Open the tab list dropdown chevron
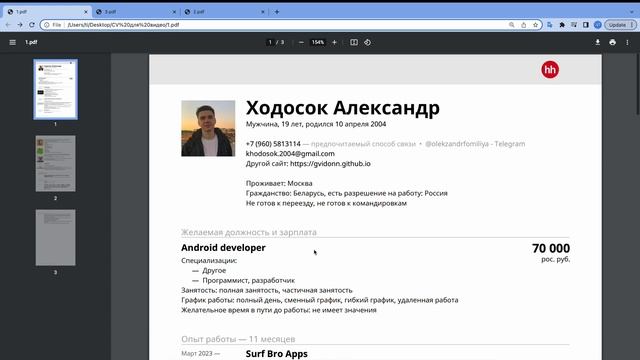The height and width of the screenshot is (360, 640). pos(631,12)
